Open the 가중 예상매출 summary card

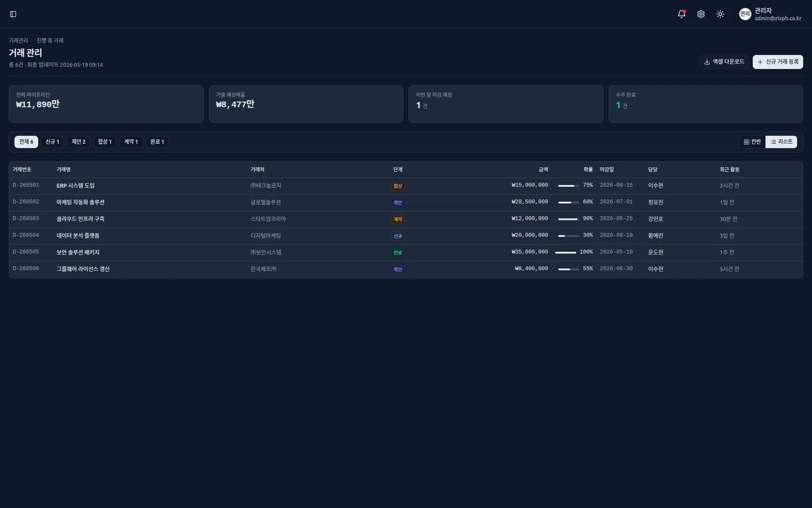point(306,104)
